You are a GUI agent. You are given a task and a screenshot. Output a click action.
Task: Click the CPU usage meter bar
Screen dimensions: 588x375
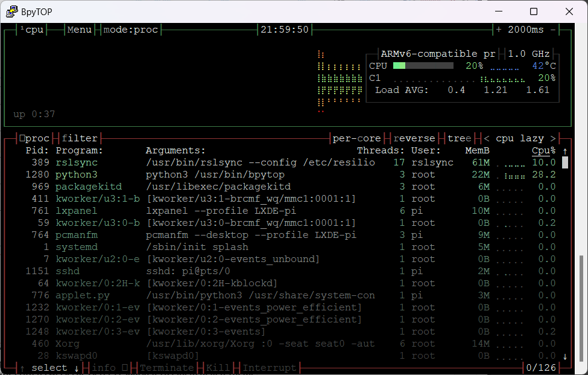tap(423, 66)
